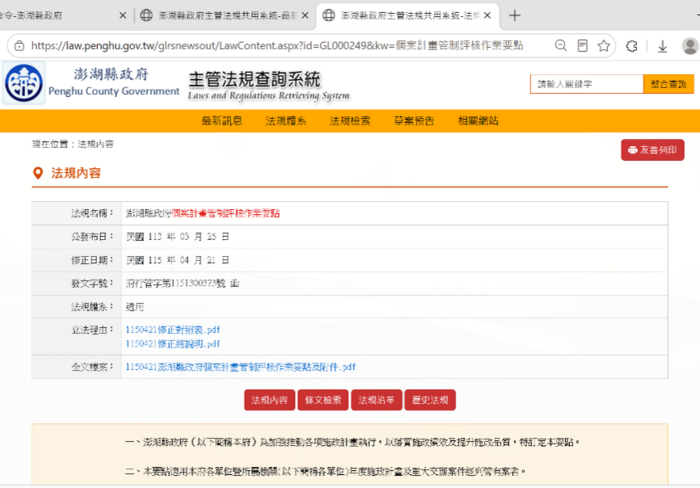This screenshot has height=488, width=700.
Task: Open the 法規檢索 menu
Action: click(350, 121)
